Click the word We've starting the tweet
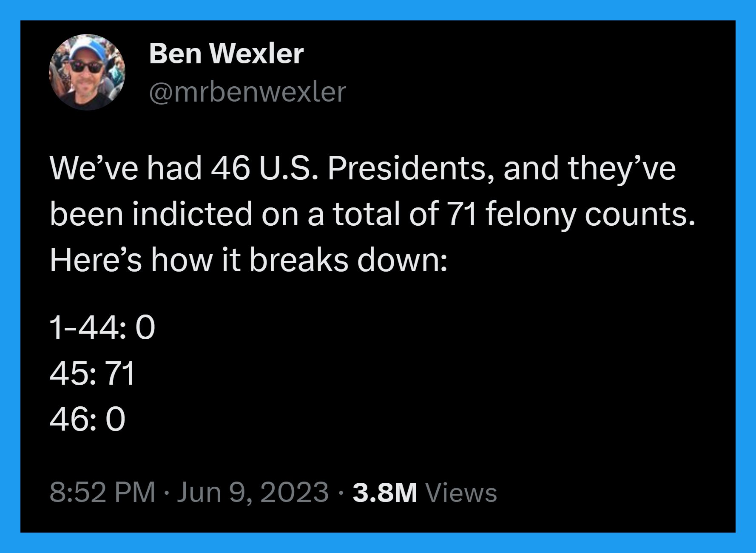Image resolution: width=756 pixels, height=553 pixels. (94, 168)
